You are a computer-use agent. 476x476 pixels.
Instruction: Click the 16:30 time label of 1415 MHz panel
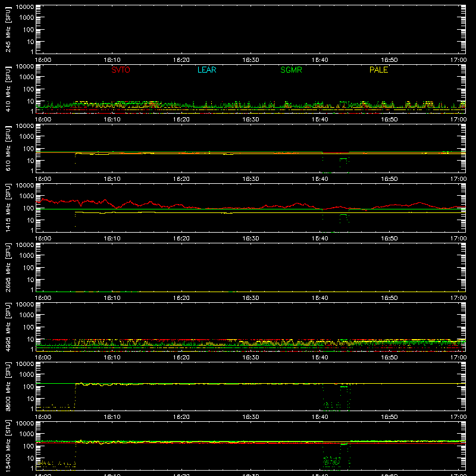[250, 239]
